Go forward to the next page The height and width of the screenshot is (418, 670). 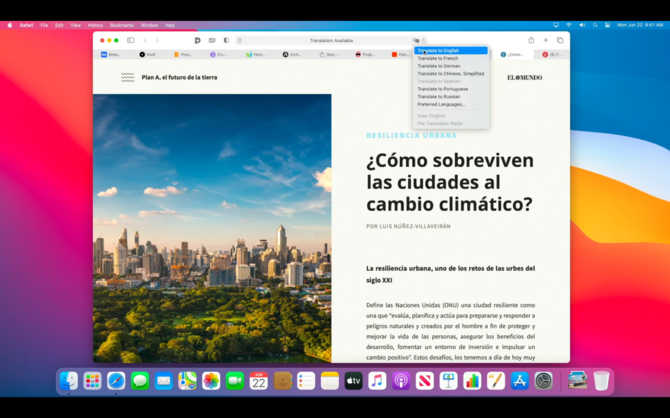[x=157, y=40]
